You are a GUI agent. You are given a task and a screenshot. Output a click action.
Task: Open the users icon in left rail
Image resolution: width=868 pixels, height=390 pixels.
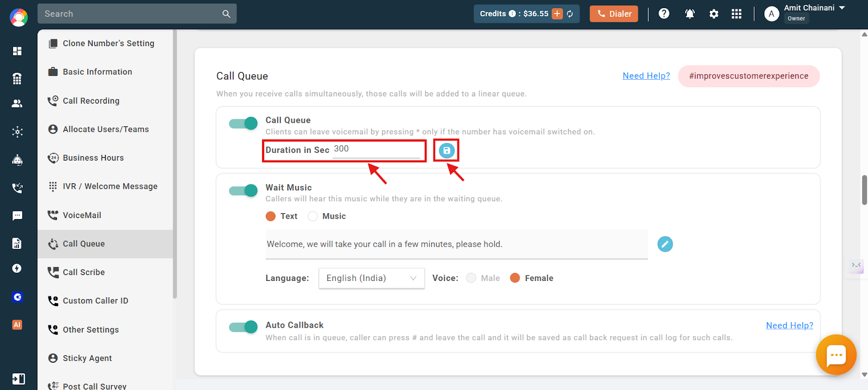tap(17, 103)
